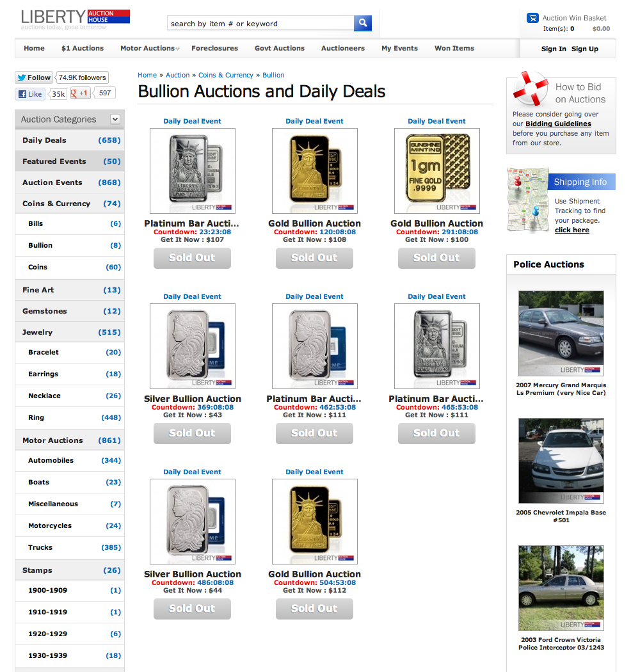Select Motor Auctions sidebar category
Viewport: 631px width, 672px height.
pos(70,440)
